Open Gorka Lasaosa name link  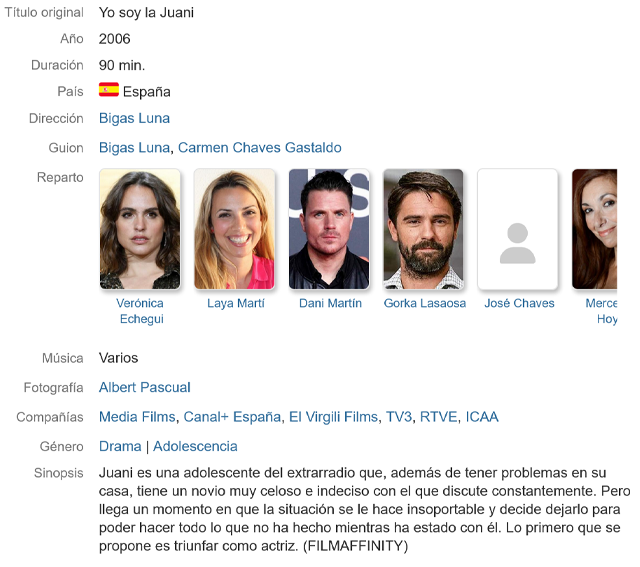tap(424, 303)
